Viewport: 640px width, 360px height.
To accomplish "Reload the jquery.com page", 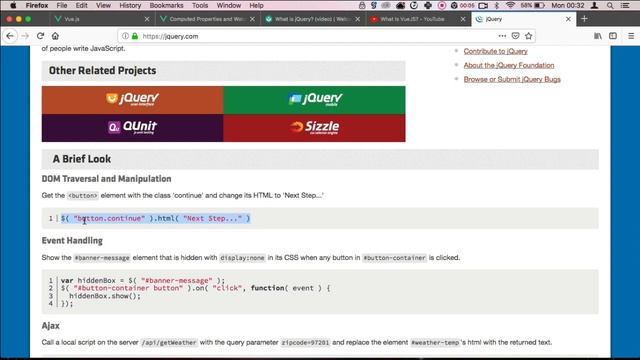I will 40,36.
